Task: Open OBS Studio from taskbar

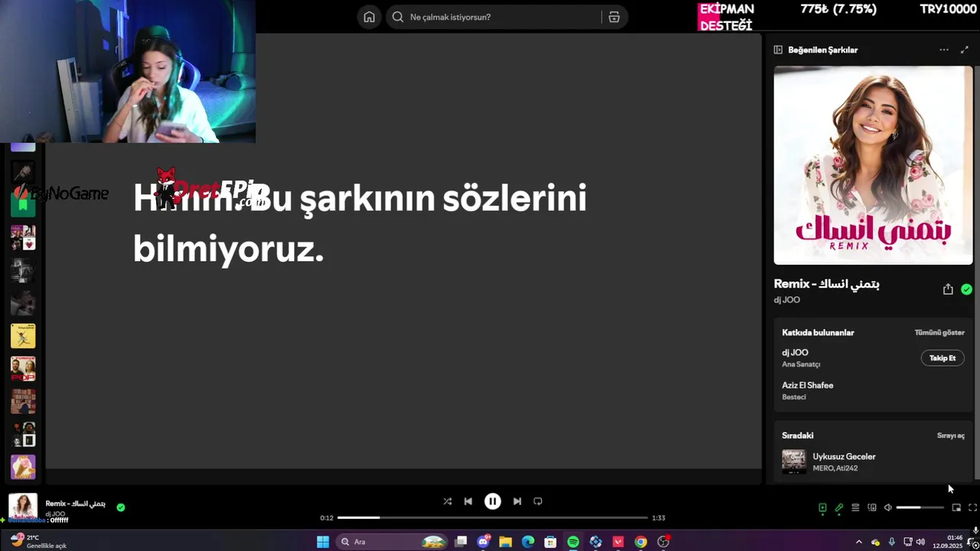Action: tap(664, 542)
